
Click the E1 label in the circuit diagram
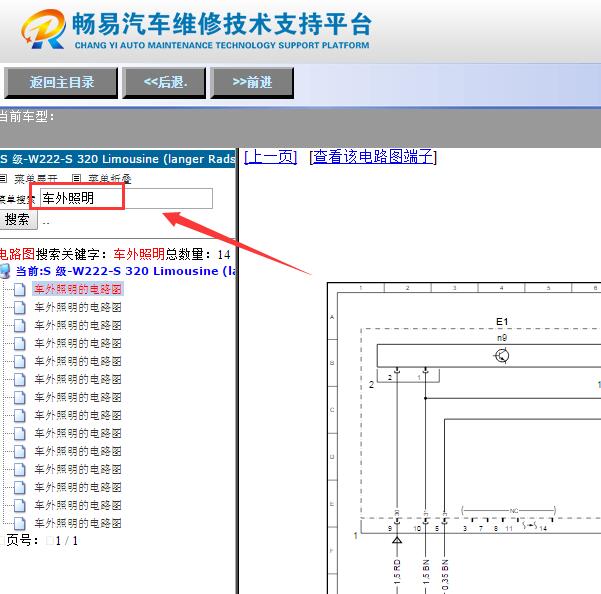pyautogui.click(x=502, y=322)
